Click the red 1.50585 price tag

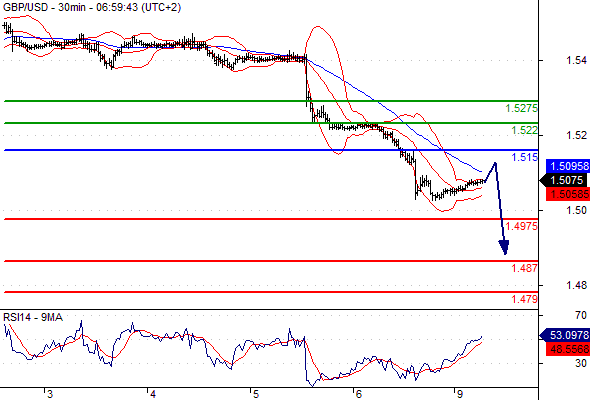568,194
